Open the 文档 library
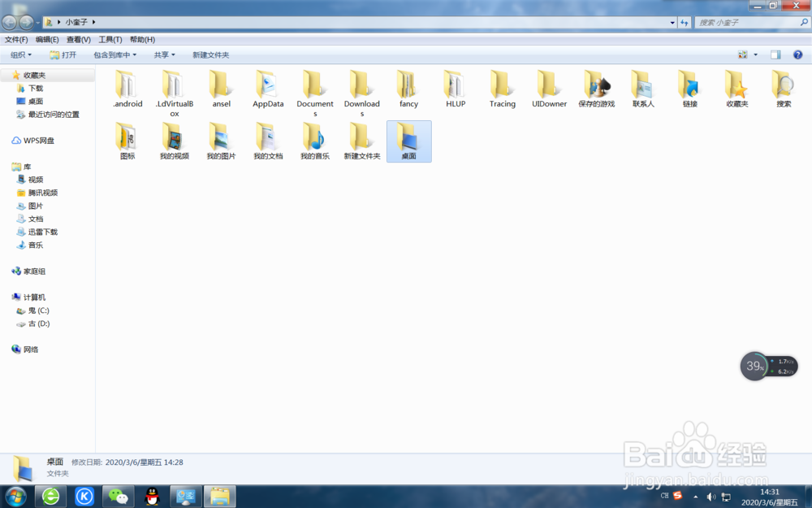Screen dimensions: 812x508 click(x=35, y=219)
